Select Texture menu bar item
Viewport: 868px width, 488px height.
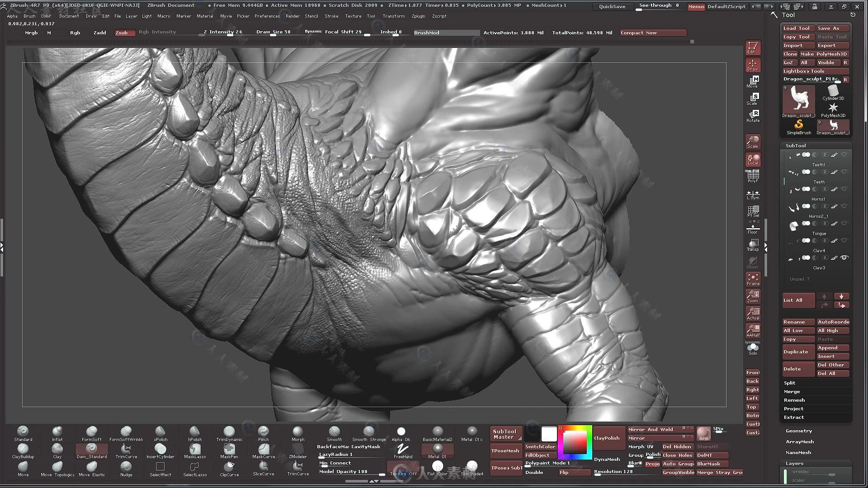(353, 16)
